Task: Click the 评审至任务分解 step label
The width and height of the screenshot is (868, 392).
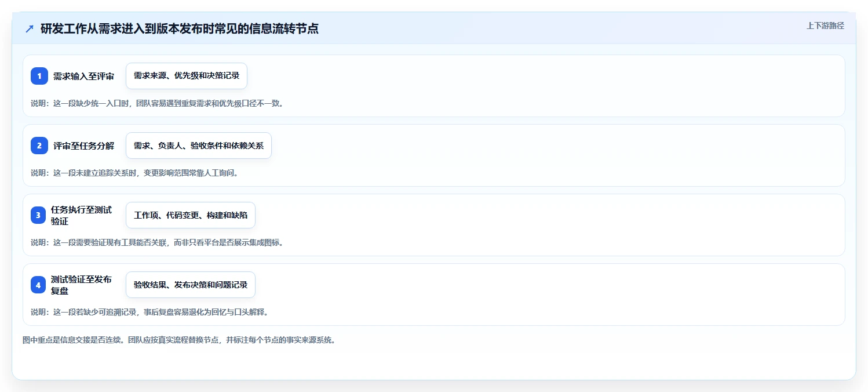Action: [83, 146]
